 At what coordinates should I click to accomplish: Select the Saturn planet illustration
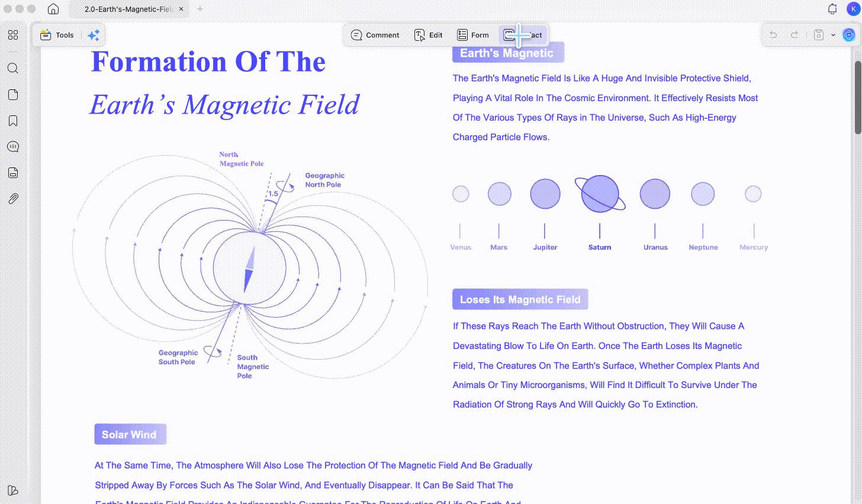pos(600,193)
